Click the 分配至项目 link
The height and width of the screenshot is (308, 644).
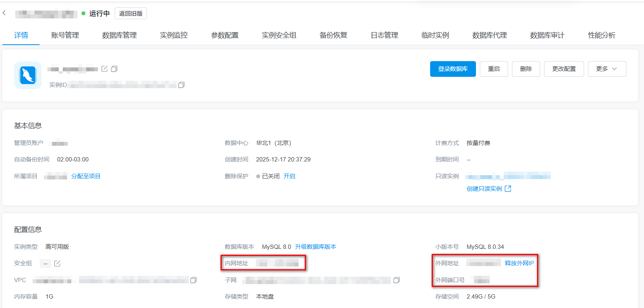86,176
